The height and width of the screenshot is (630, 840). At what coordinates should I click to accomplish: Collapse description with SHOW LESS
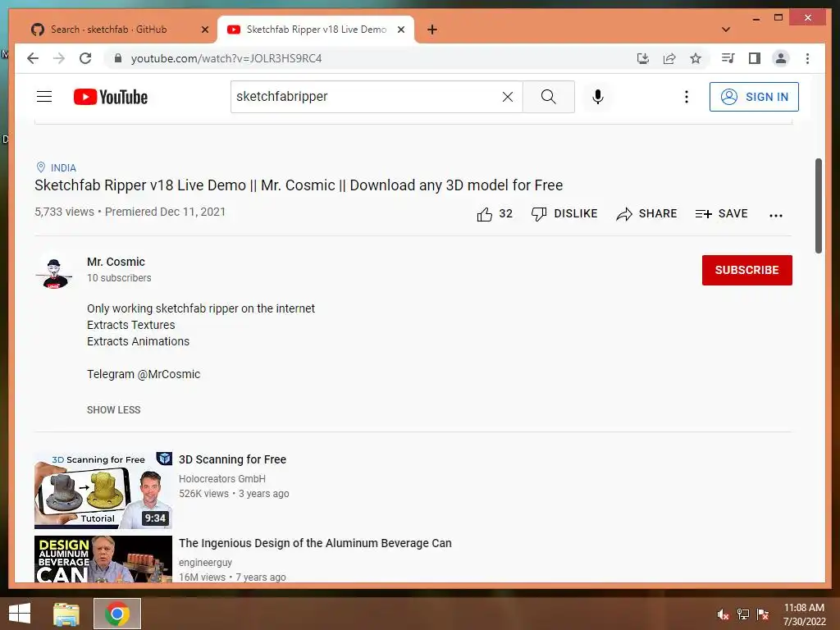point(113,410)
